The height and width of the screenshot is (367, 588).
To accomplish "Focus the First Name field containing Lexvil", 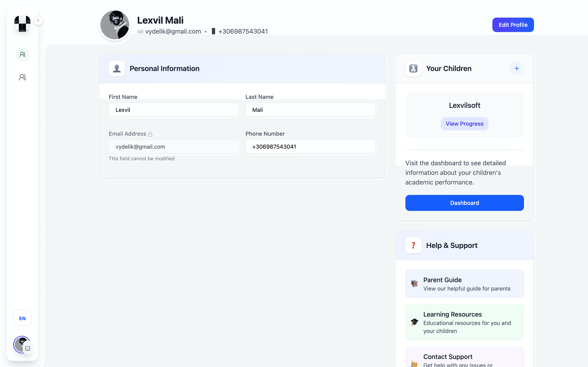I will pos(174,110).
